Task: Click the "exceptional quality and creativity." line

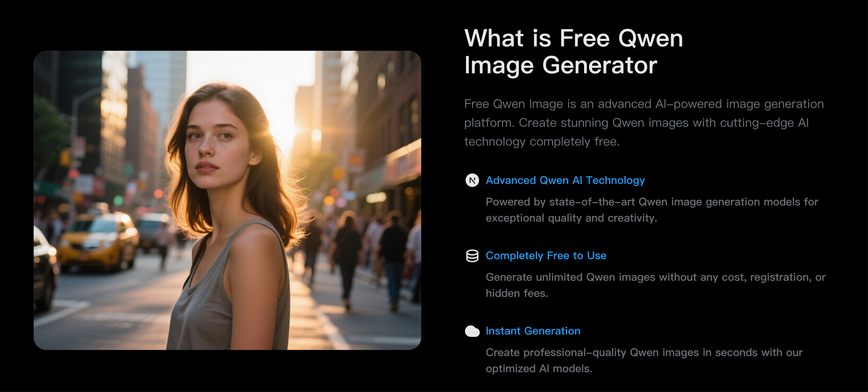Action: click(571, 218)
